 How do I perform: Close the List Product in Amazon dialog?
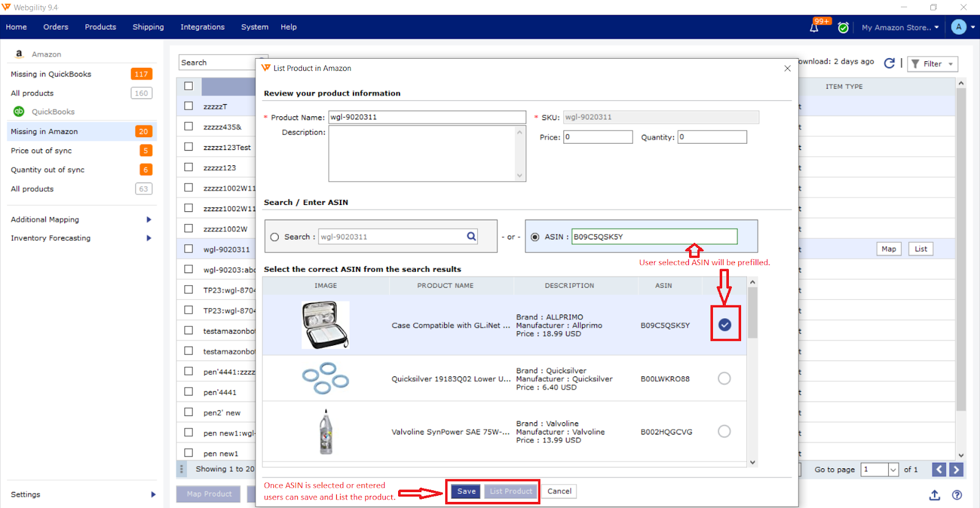[788, 69]
